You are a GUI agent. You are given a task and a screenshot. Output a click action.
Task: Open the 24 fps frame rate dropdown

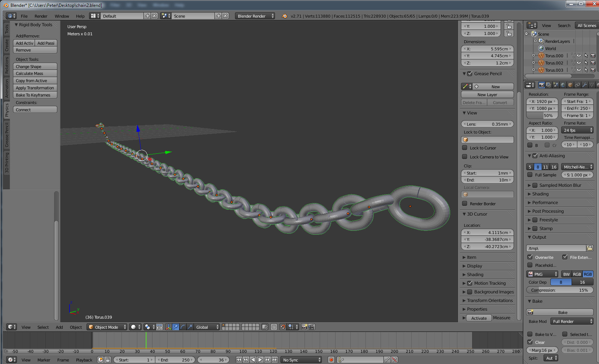tap(577, 130)
